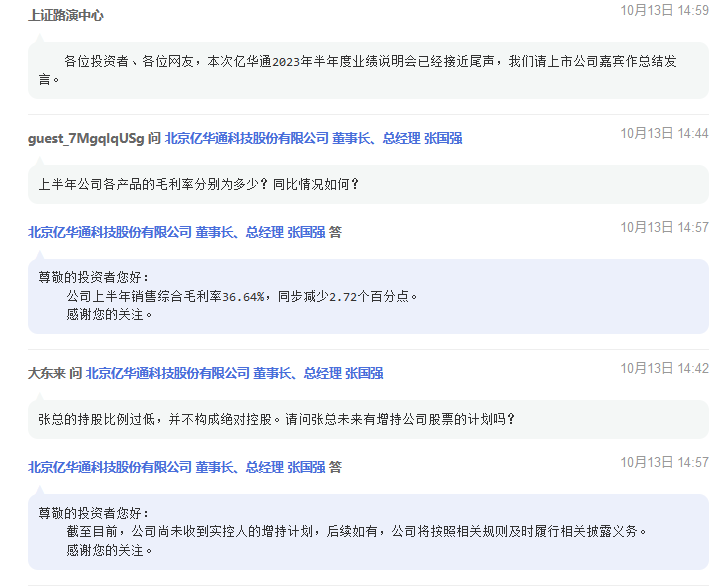Click 感谢您的关注 in the 毛利率 answer

pyautogui.click(x=109, y=315)
